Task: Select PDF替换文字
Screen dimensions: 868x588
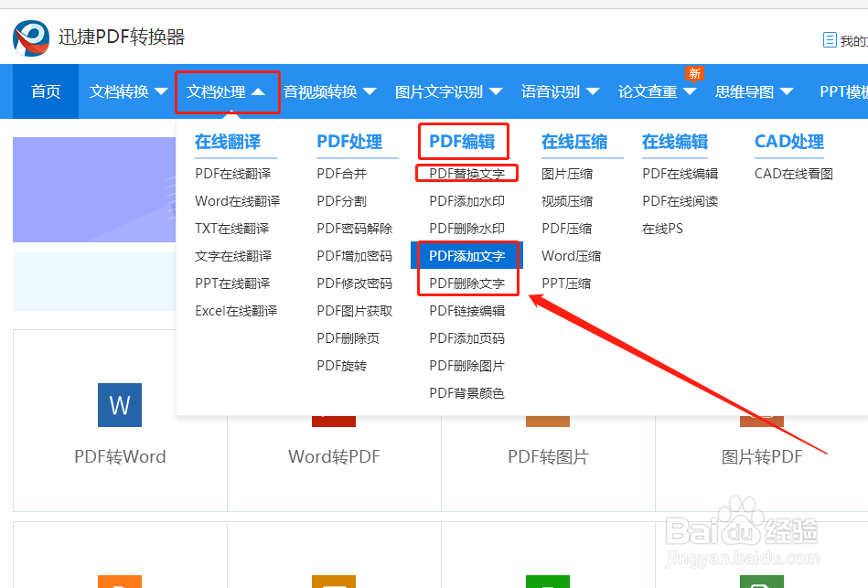Action: click(466, 174)
